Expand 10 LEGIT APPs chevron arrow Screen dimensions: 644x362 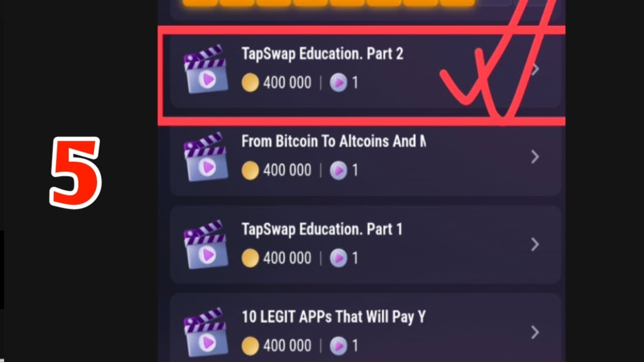[x=535, y=332]
